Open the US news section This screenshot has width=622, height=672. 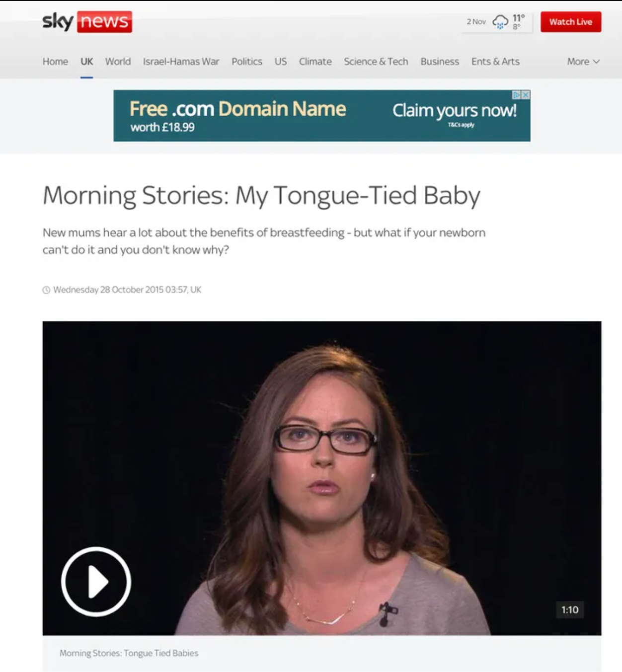281,62
